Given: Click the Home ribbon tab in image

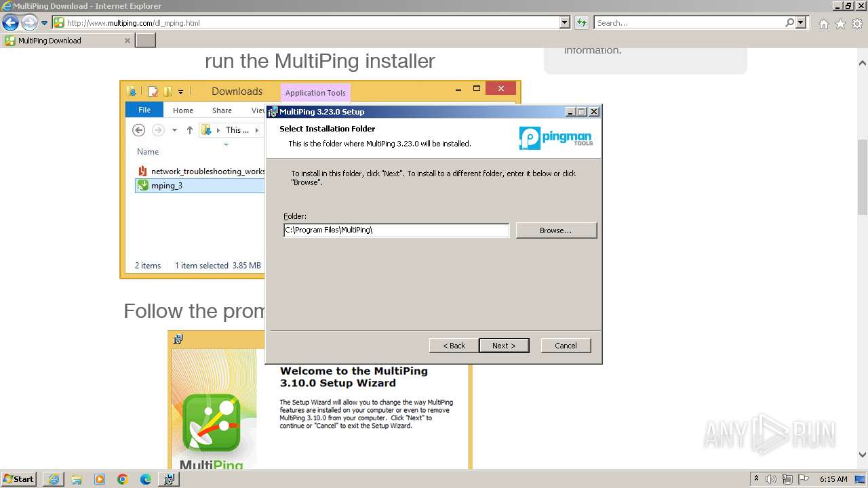Looking at the screenshot, I should (x=183, y=110).
